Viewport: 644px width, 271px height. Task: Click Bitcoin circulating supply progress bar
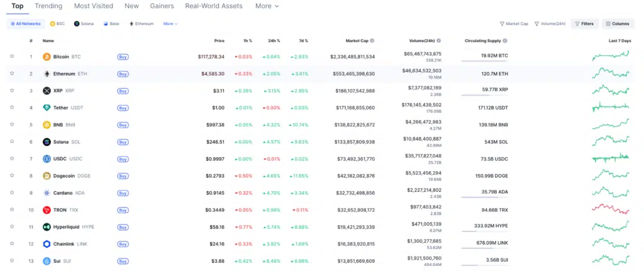485,61
